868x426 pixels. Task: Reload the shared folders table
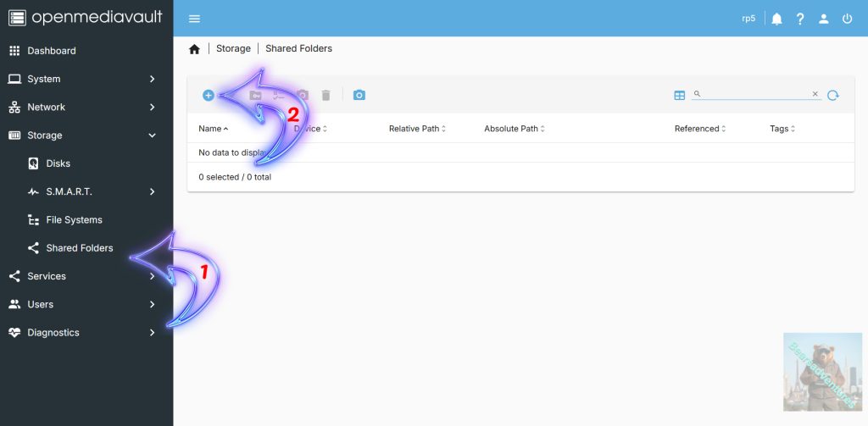point(833,96)
